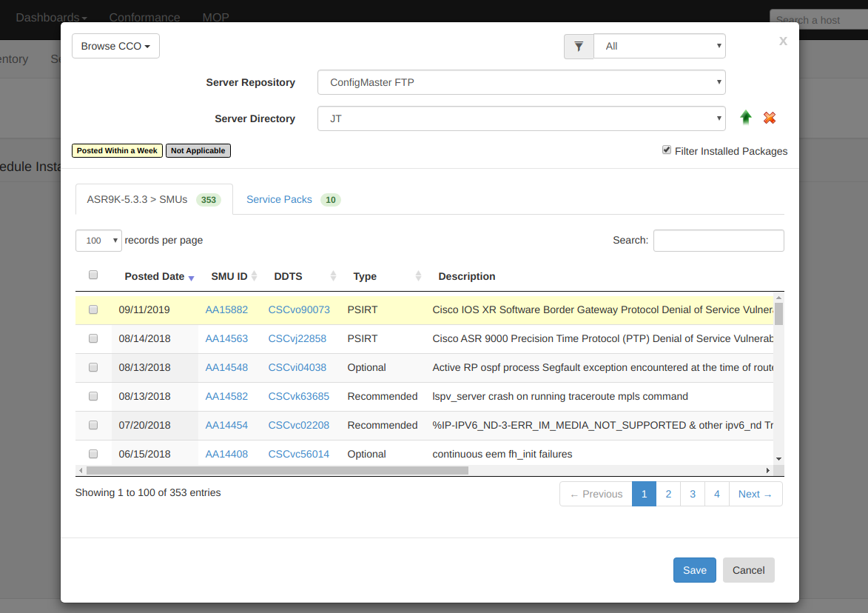Sort by Posted Date arrow icon
The height and width of the screenshot is (613, 868).
coord(191,278)
